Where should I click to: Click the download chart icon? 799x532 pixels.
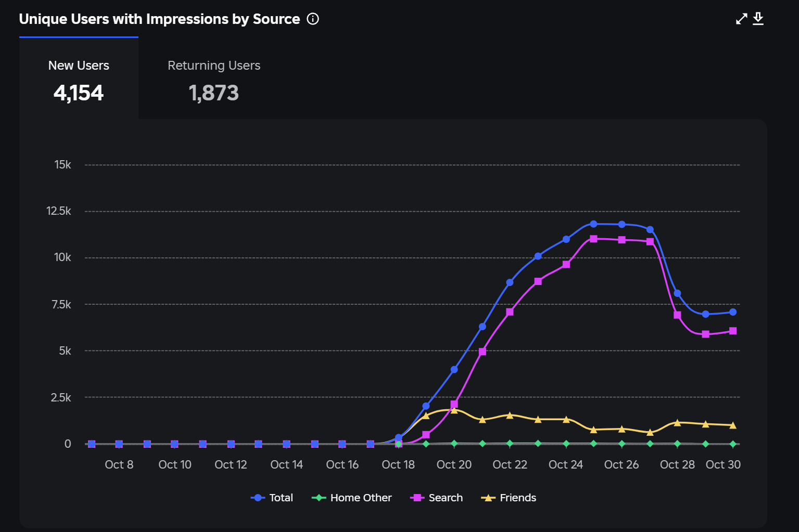click(758, 19)
